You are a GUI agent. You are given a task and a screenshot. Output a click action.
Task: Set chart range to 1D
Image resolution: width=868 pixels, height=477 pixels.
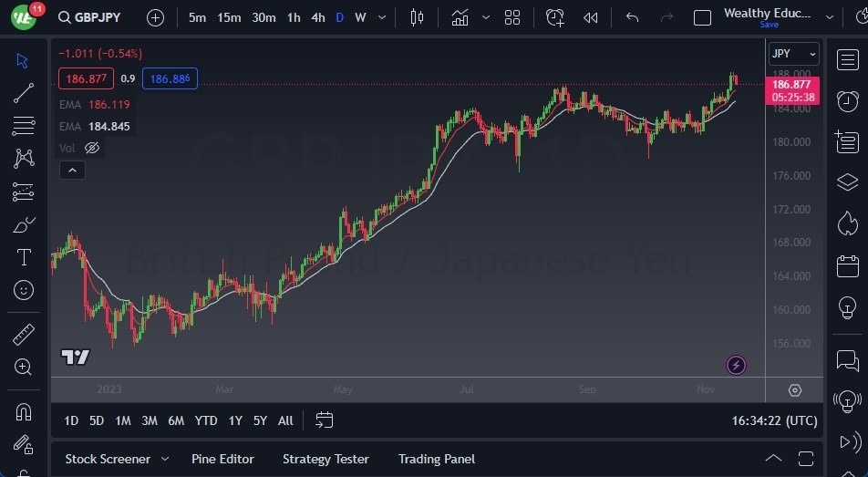click(71, 420)
